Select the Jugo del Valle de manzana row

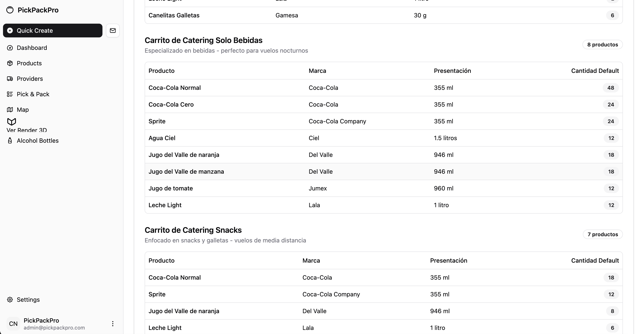186,172
